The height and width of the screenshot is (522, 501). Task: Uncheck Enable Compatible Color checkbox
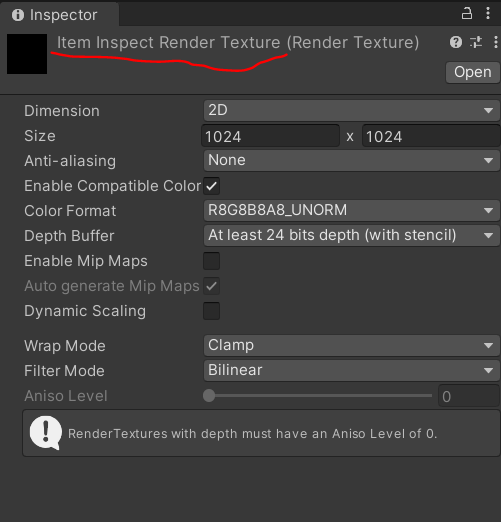coord(211,186)
